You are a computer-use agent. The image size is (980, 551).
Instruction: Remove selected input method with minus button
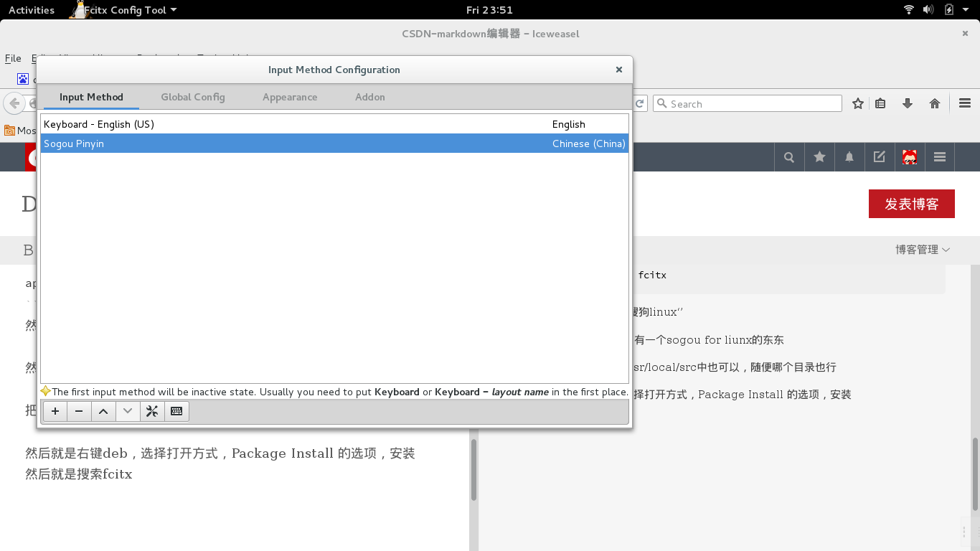pos(79,411)
